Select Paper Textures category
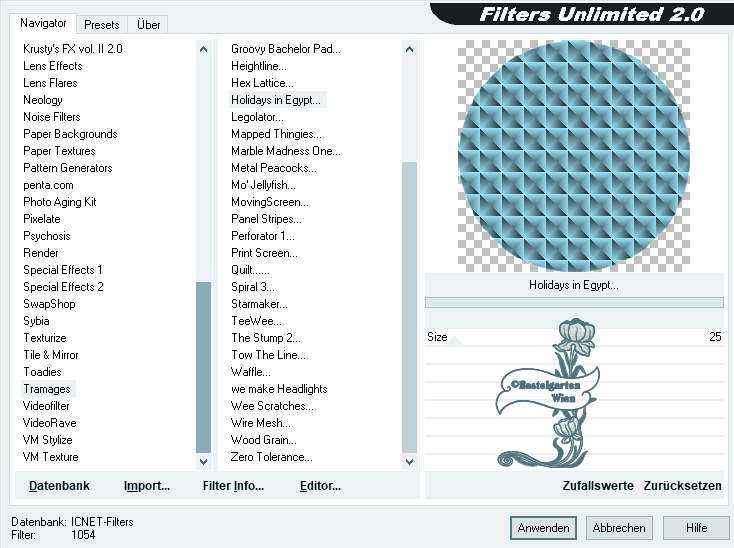This screenshot has height=548, width=734. tap(59, 151)
